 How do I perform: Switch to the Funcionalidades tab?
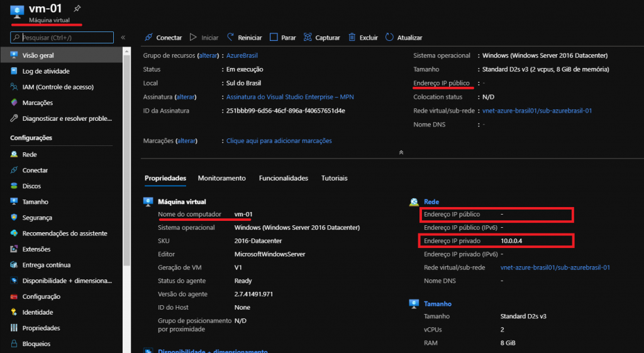283,178
